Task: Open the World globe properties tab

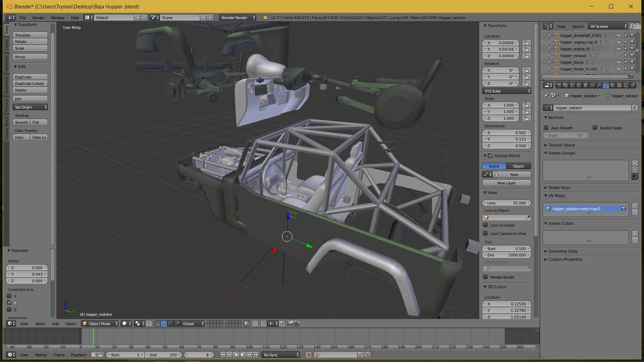Action: tap(579, 85)
